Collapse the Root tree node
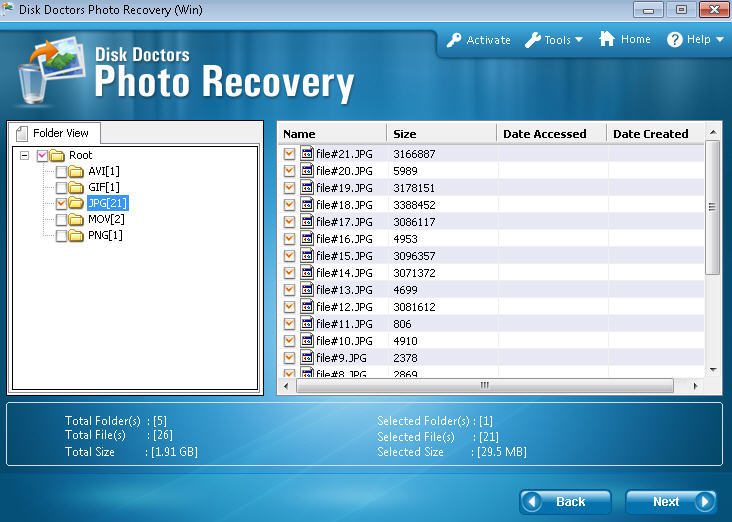The height and width of the screenshot is (522, 732). 24,155
